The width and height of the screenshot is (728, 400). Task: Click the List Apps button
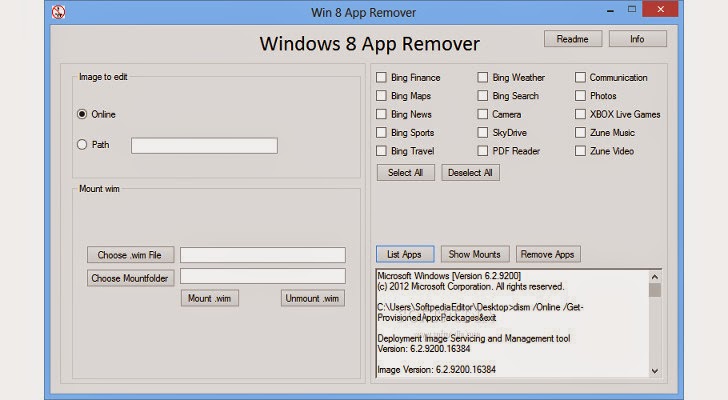pyautogui.click(x=405, y=254)
